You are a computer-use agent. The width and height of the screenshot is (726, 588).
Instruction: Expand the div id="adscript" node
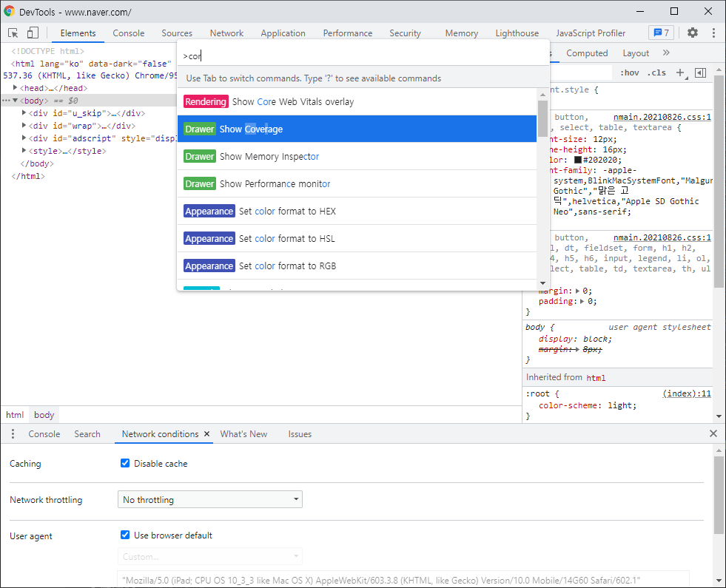click(24, 138)
